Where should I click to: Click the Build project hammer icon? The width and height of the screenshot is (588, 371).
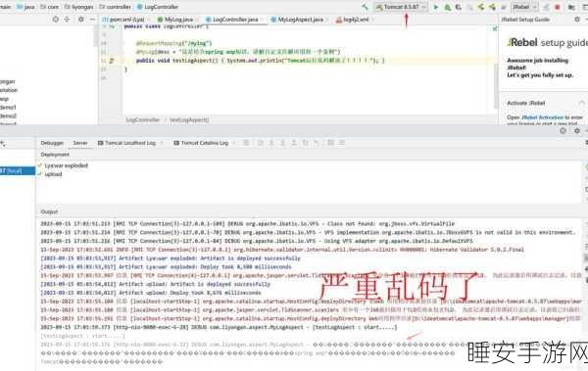point(365,7)
